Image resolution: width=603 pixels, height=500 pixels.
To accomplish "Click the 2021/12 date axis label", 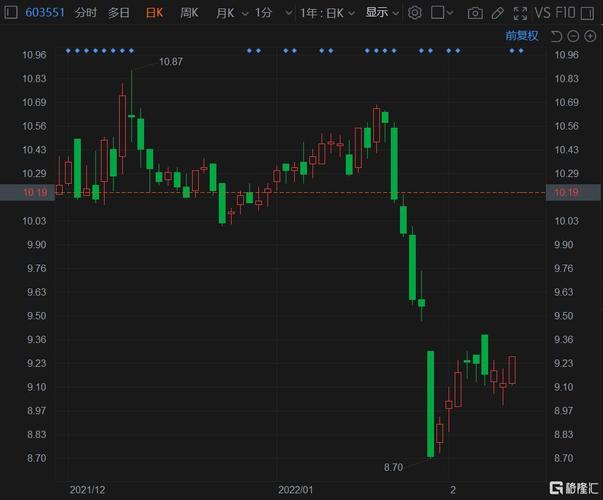I will (87, 490).
